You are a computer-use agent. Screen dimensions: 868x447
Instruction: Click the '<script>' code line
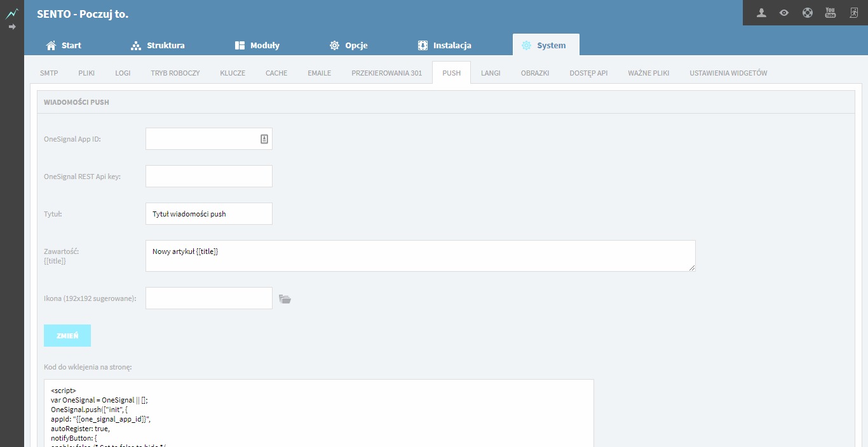64,390
